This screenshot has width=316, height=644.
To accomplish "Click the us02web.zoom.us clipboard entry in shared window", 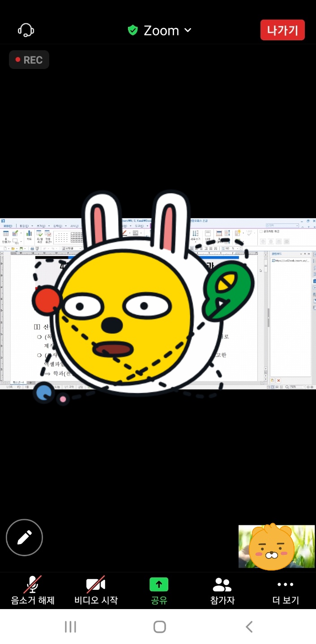I will (x=290, y=260).
